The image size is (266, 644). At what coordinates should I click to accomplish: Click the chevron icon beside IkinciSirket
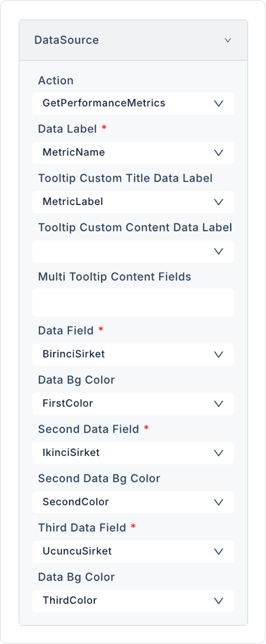[218, 453]
